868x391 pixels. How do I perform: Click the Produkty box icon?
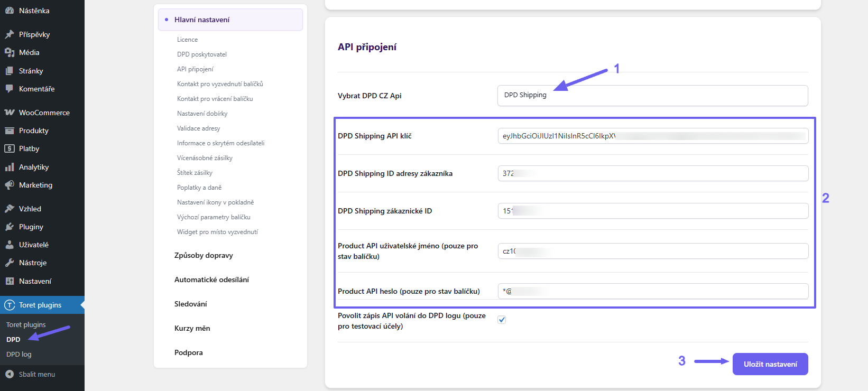(10, 131)
